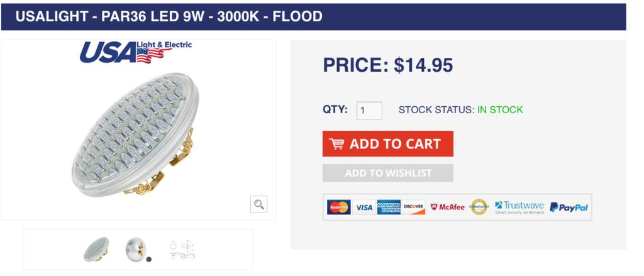Select the second back-view bulb thumbnail

(136, 249)
